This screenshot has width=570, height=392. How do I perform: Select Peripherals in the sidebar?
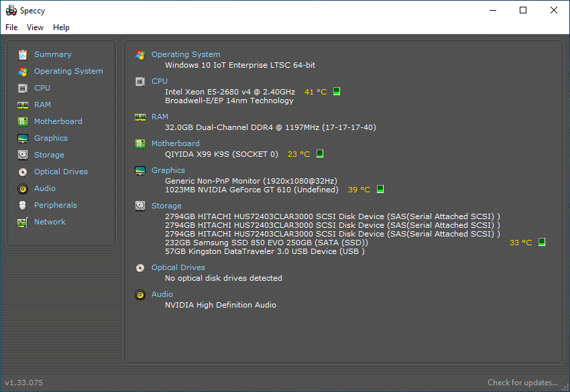pyautogui.click(x=56, y=205)
